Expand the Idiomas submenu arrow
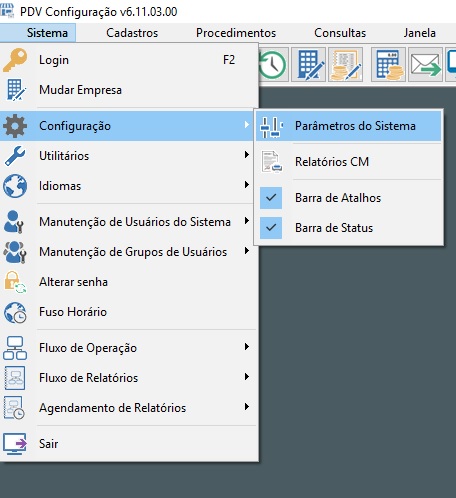 tap(246, 185)
